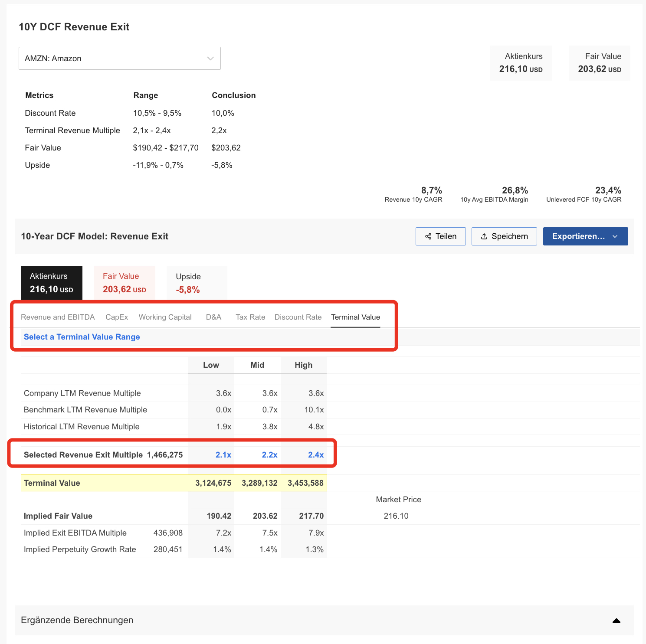Screen dimensions: 646x644
Task: Click the Terminal Value mid cell 3,289,132
Action: 259,483
